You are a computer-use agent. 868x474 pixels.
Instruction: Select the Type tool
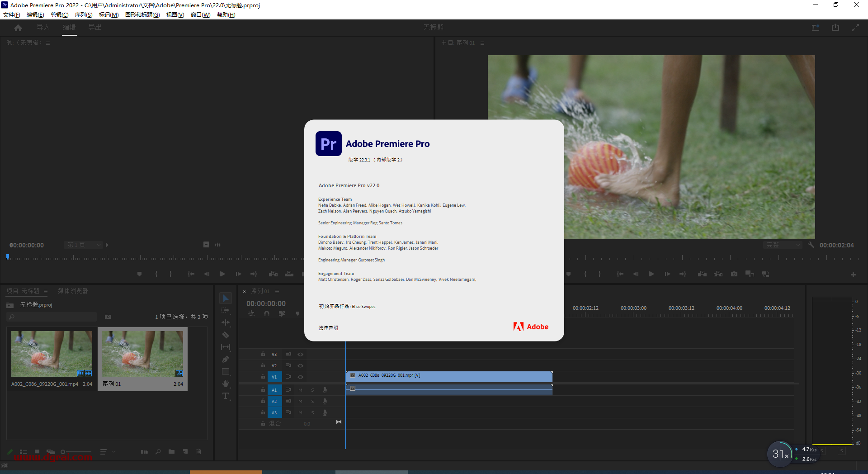226,395
